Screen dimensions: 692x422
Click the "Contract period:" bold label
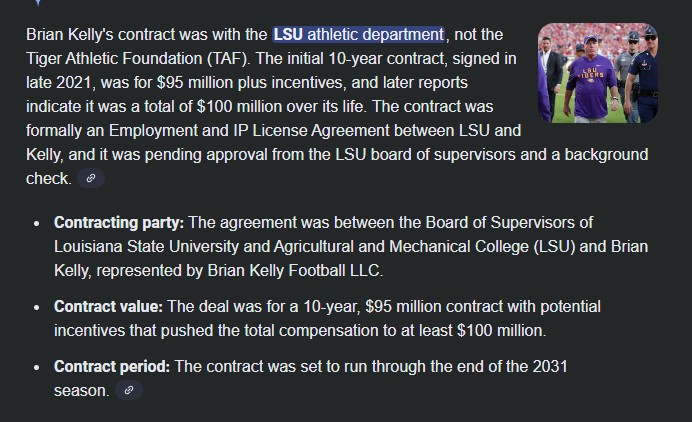pyautogui.click(x=113, y=367)
